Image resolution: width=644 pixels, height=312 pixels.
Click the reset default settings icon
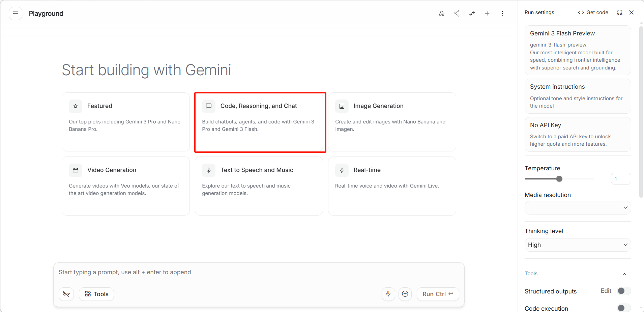click(x=619, y=12)
